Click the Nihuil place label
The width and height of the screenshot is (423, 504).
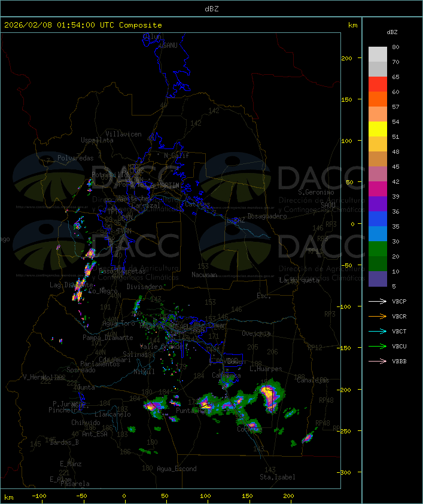click(x=144, y=372)
